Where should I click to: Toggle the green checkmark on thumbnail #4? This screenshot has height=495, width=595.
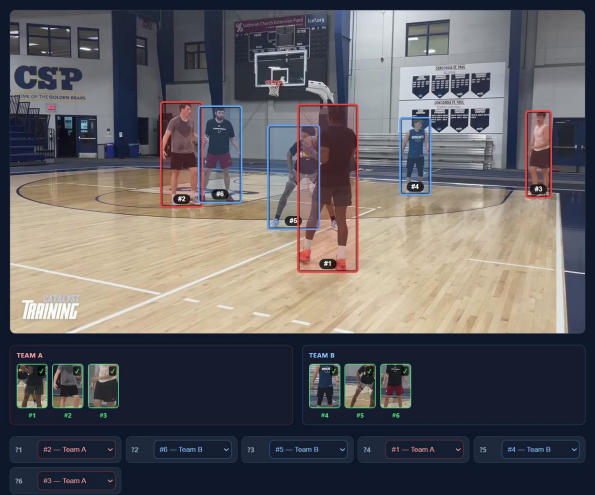point(334,371)
